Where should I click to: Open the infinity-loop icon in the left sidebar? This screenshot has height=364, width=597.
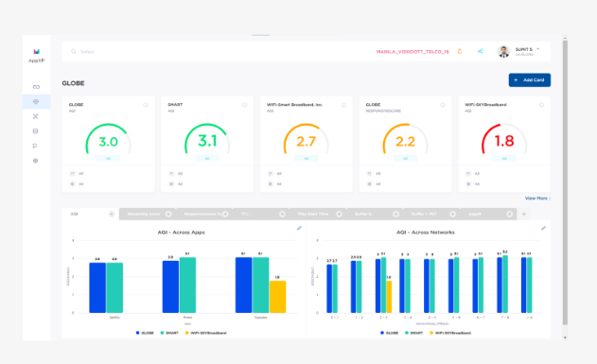36,87
